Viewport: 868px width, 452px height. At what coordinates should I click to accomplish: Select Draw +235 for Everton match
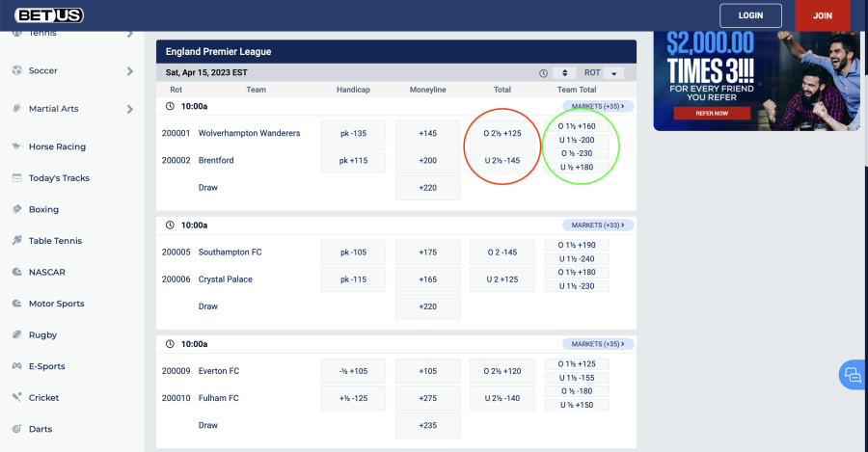(428, 425)
